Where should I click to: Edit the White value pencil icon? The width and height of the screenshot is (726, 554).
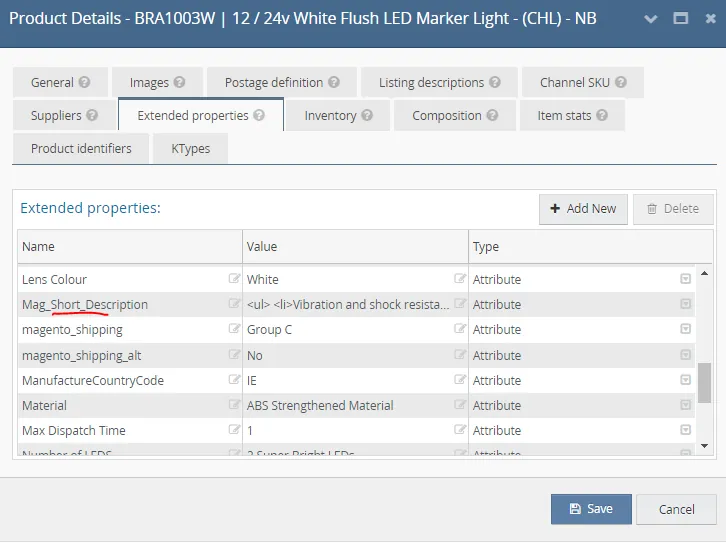point(460,278)
